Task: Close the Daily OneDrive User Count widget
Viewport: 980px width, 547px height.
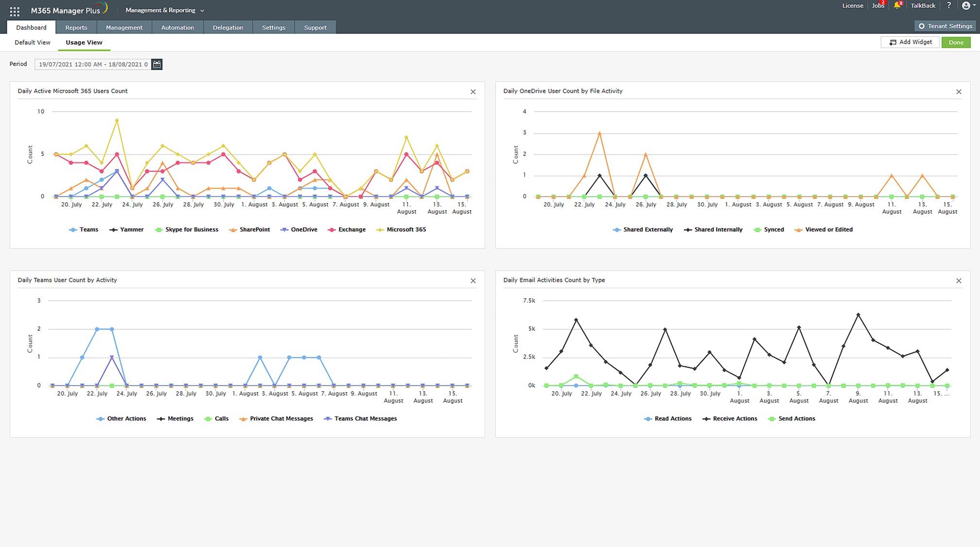Action: 959,92
